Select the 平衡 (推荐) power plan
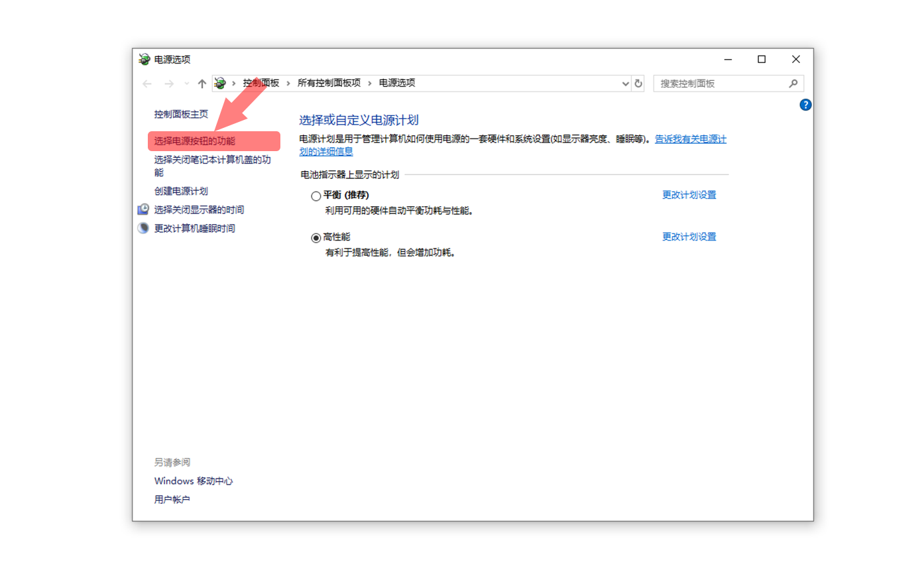 click(316, 196)
